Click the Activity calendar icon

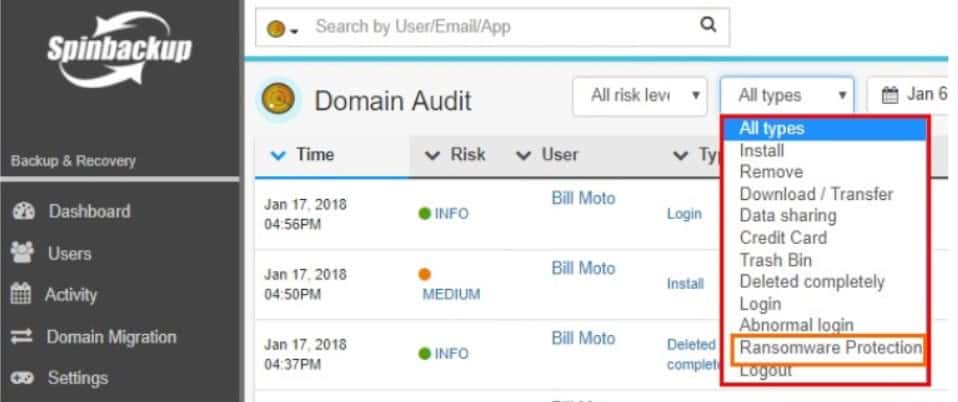[21, 294]
